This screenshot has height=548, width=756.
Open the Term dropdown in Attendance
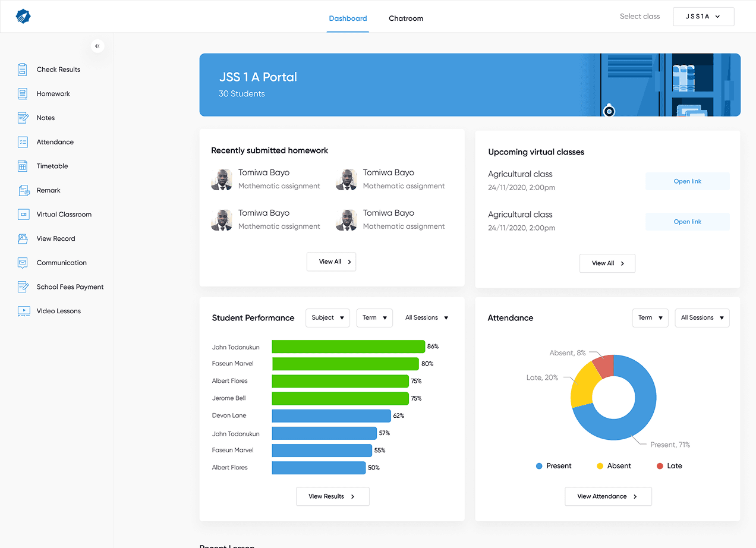650,318
